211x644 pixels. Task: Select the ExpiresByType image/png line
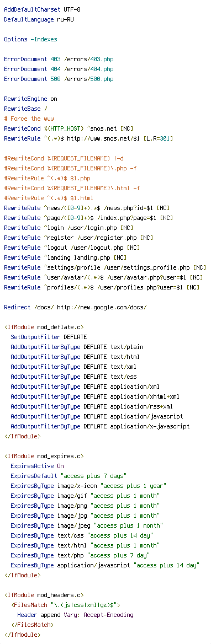85,506
